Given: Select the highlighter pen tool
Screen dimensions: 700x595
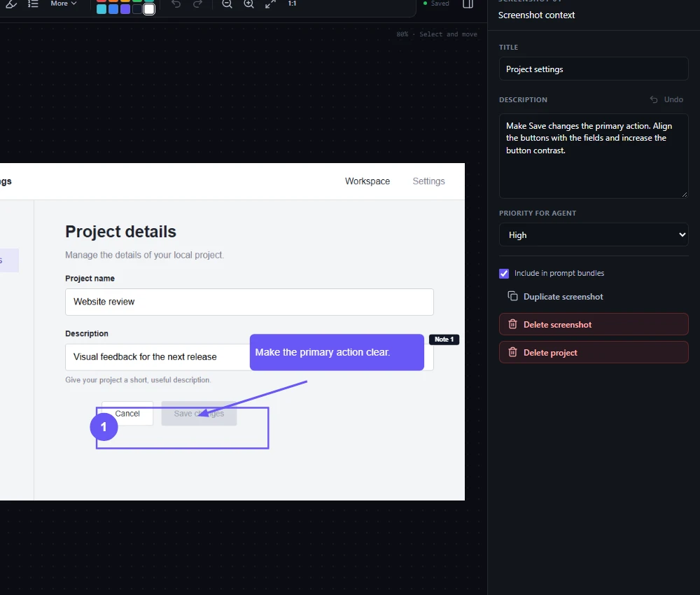Looking at the screenshot, I should [12, 4].
